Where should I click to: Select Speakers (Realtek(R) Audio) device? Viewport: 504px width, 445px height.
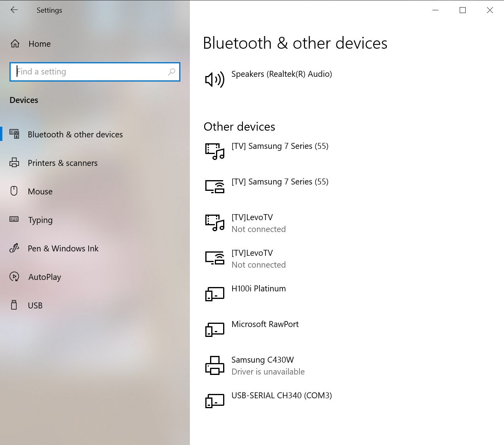(x=282, y=74)
